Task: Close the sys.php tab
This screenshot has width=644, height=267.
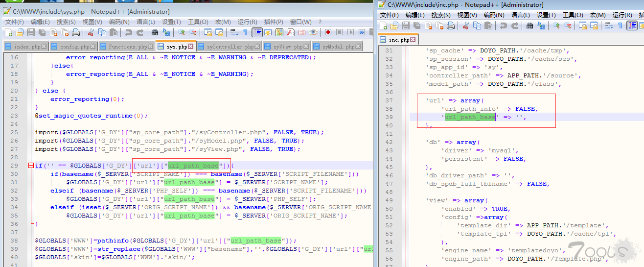Action: (191, 47)
